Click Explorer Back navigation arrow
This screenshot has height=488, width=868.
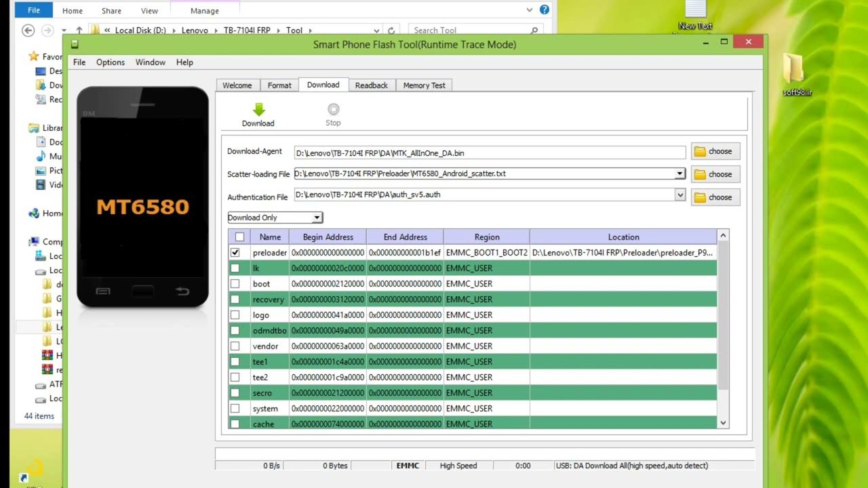pos(28,30)
